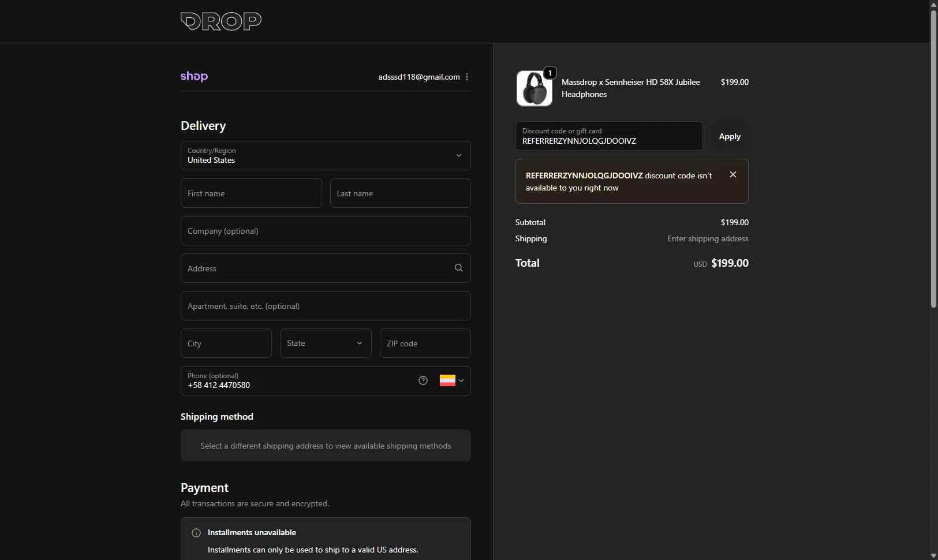
Task: Click the discount code input field
Action: pyautogui.click(x=608, y=136)
